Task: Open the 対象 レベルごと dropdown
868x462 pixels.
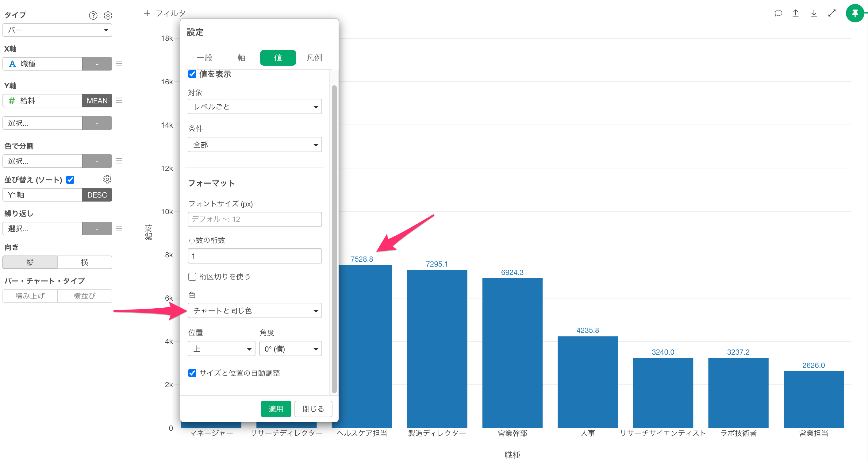Action: [x=255, y=106]
